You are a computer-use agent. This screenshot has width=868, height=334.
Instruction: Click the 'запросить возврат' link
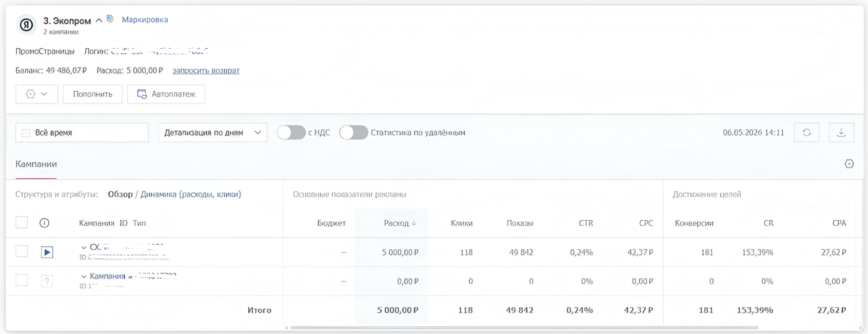point(206,71)
